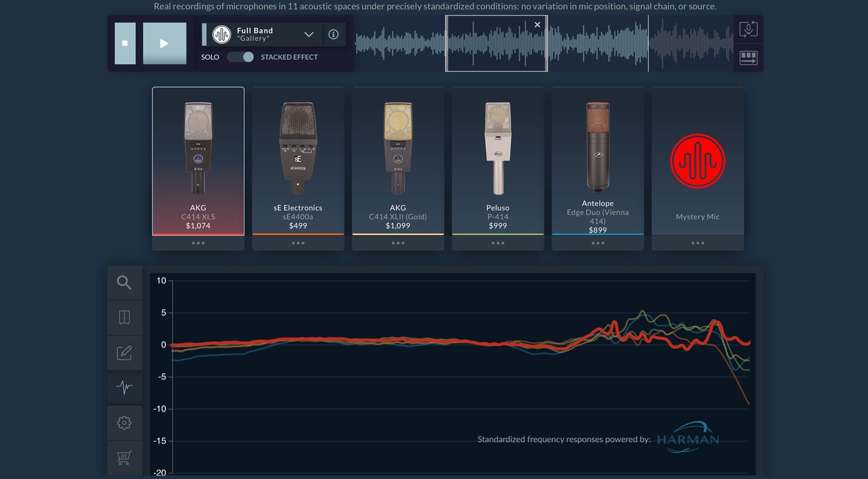The width and height of the screenshot is (868, 479).
Task: Select the Antelope Edge Duo mic card
Action: [x=598, y=161]
